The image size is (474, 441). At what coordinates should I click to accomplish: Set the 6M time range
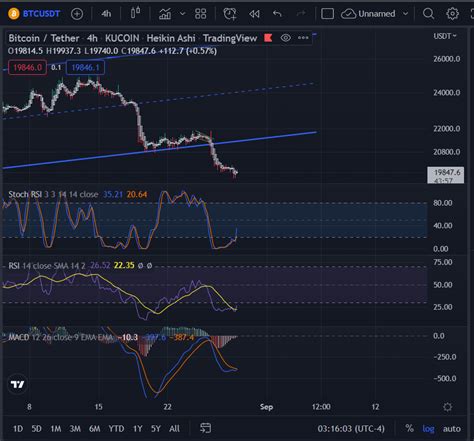click(95, 429)
